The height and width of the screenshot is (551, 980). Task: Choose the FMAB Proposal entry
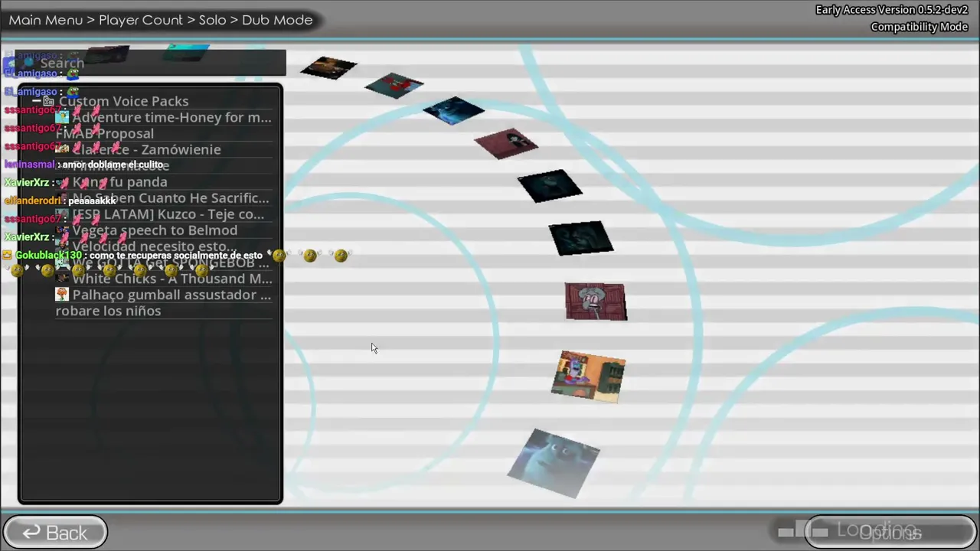coord(105,134)
